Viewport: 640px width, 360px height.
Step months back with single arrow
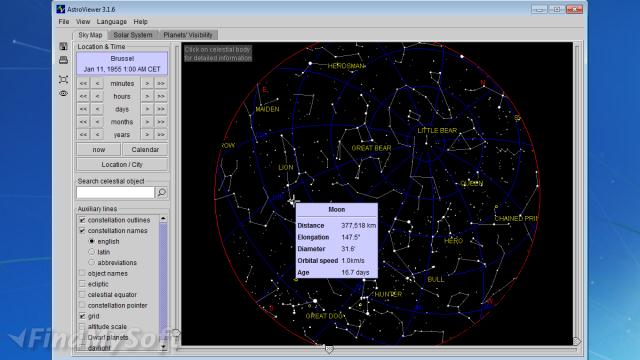97,122
